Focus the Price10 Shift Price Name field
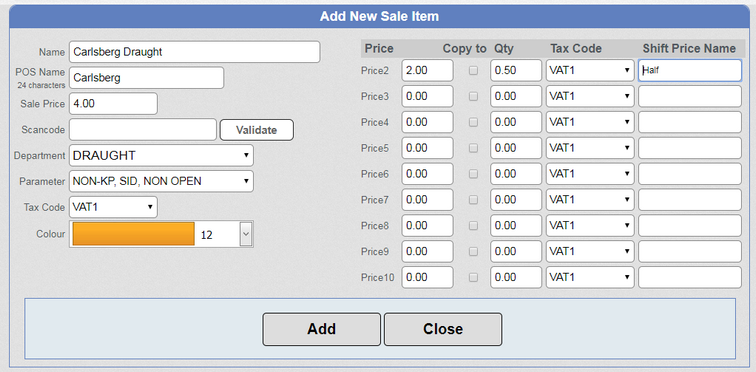The width and height of the screenshot is (756, 372). click(x=690, y=277)
